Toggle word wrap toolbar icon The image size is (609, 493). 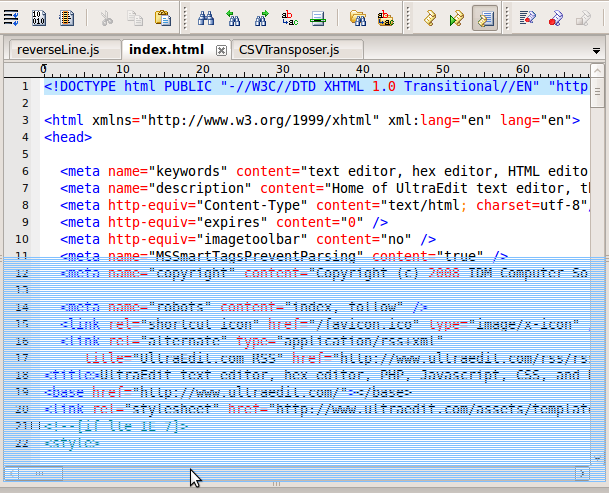tap(11, 18)
